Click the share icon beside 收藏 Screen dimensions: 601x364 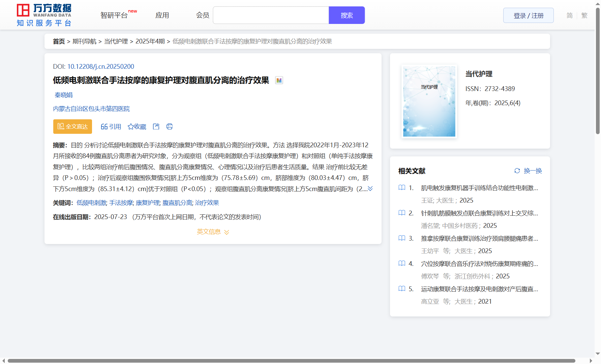point(156,126)
